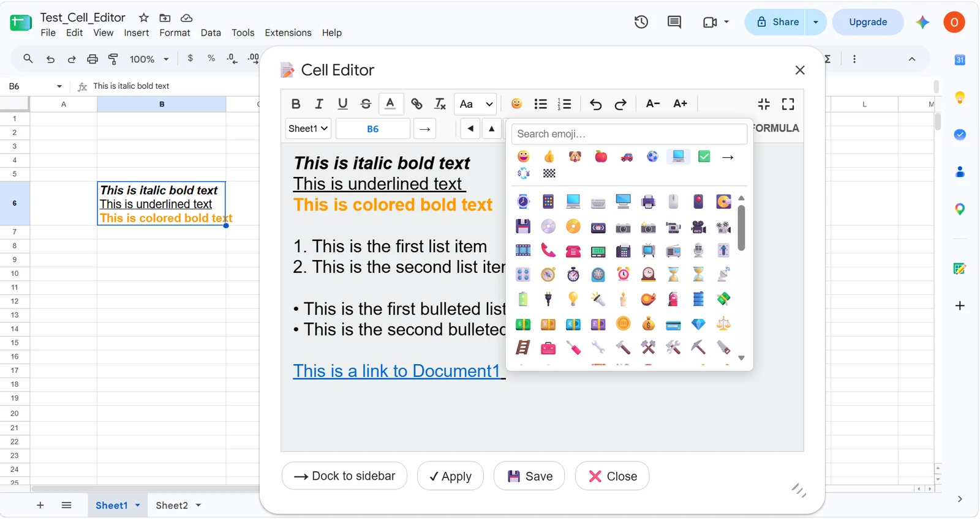Move to the previous cell left arrow
980x519 pixels.
pyautogui.click(x=470, y=129)
